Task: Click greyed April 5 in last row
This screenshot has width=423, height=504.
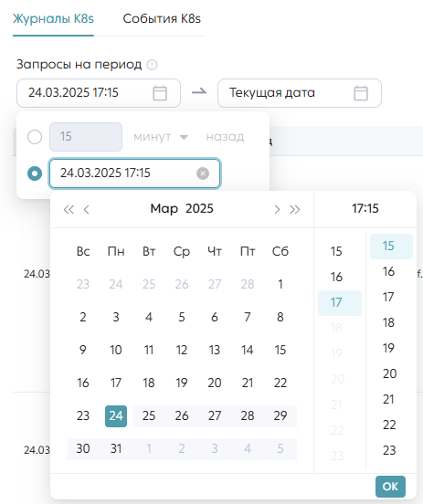Action: [x=280, y=448]
